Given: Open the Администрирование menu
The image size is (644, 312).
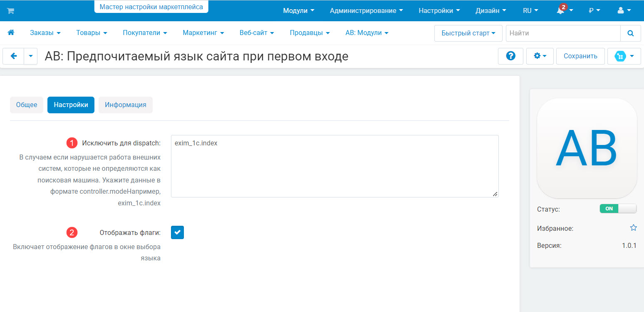Looking at the screenshot, I should 367,11.
